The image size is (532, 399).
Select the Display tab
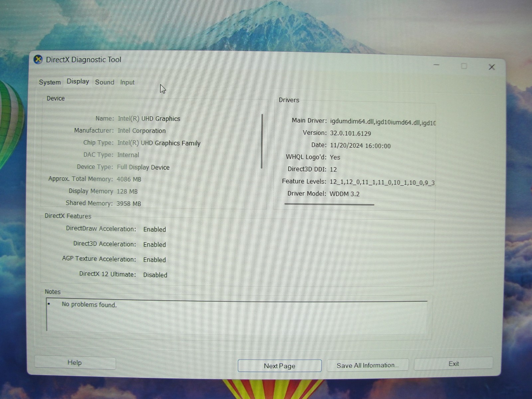click(78, 81)
